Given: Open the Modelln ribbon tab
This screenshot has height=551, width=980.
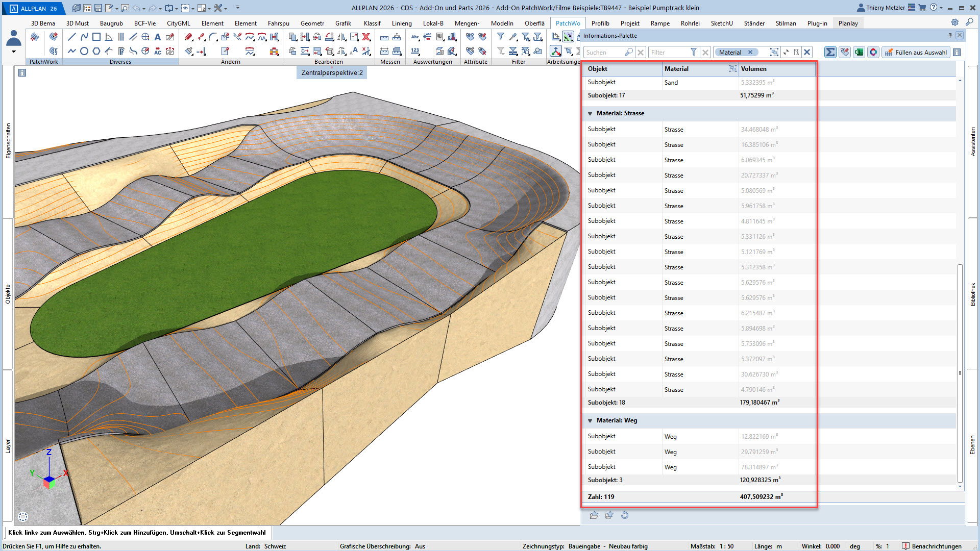Looking at the screenshot, I should click(502, 23).
